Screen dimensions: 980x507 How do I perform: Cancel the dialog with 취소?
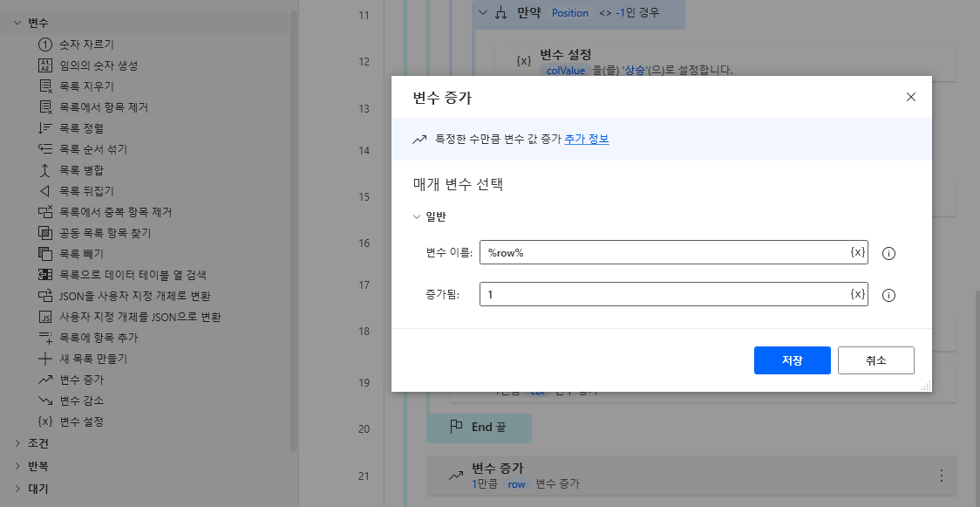click(875, 360)
